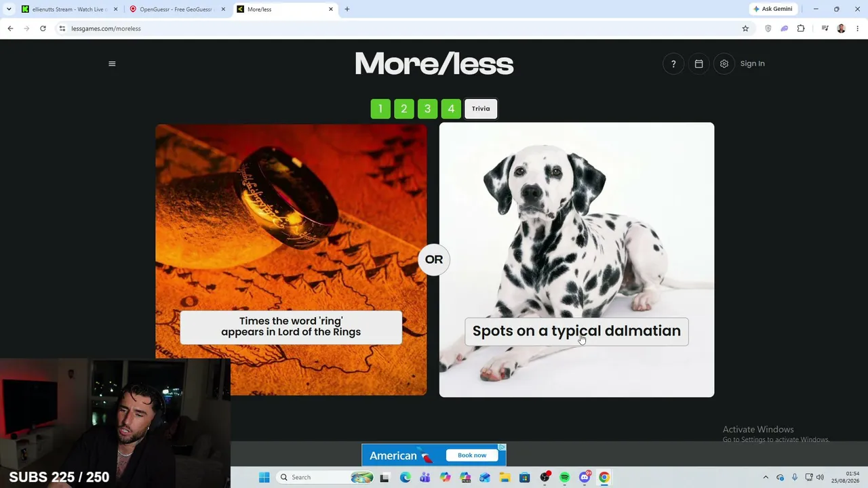
Task: Click the Ask Gemini button
Action: (x=772, y=9)
